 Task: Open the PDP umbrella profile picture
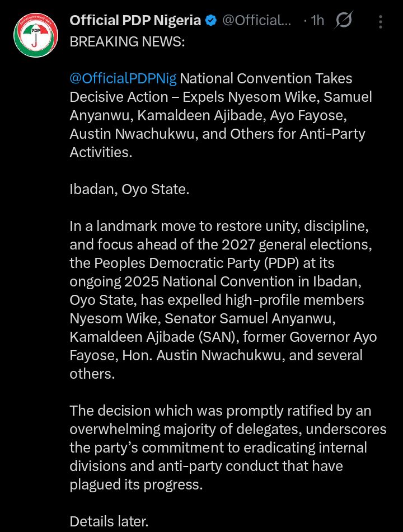point(35,35)
